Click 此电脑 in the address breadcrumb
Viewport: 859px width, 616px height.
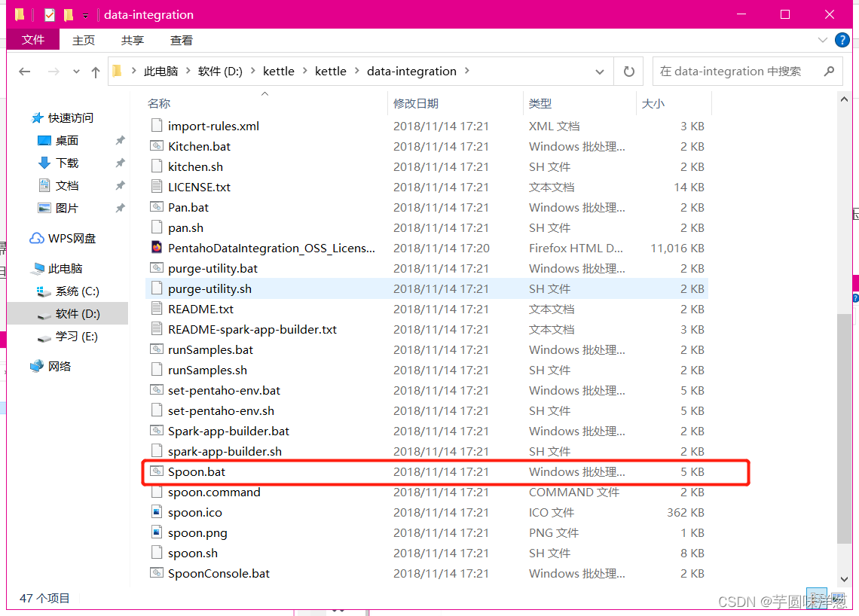tap(160, 72)
